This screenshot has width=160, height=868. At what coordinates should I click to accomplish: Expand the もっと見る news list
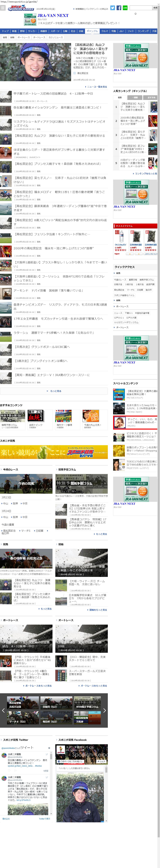54,391
